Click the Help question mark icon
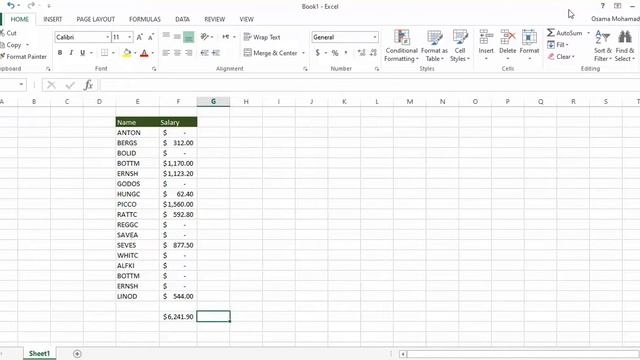640x360 pixels. tap(602, 6)
